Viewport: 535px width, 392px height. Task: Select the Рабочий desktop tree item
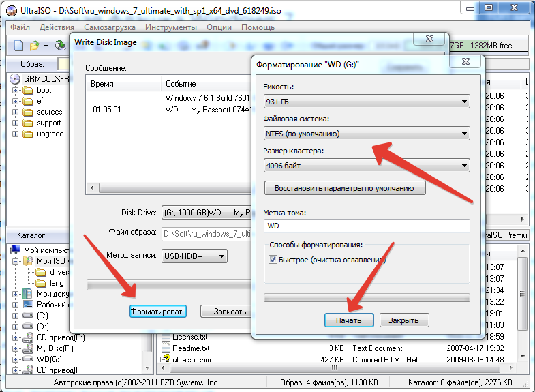(52, 305)
